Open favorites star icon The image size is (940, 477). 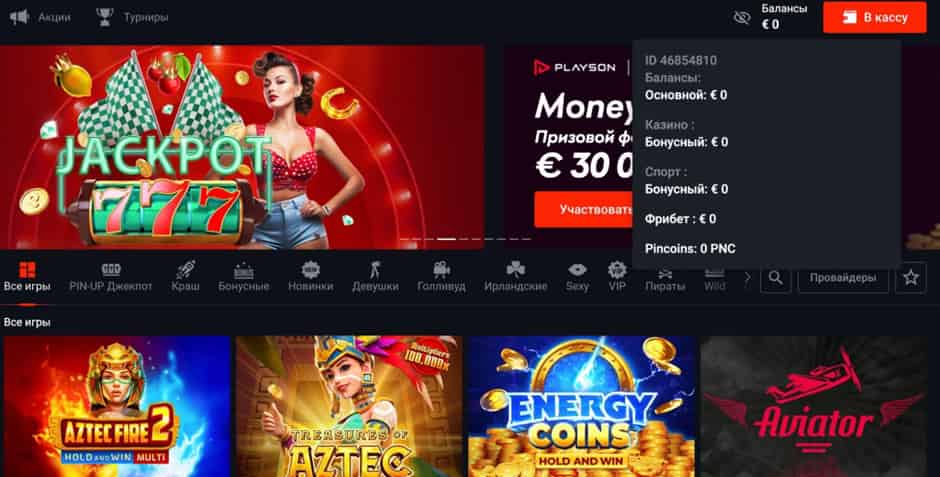point(911,278)
